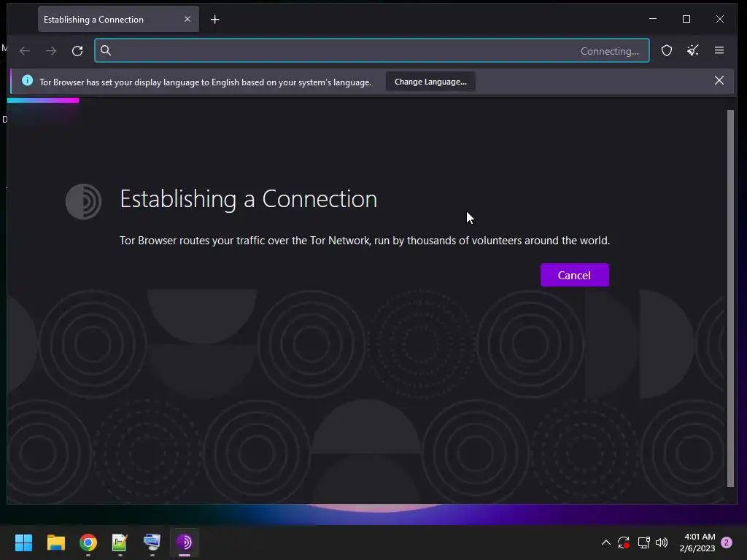747x560 pixels.
Task: Open the Windows Start menu
Action: click(23, 542)
